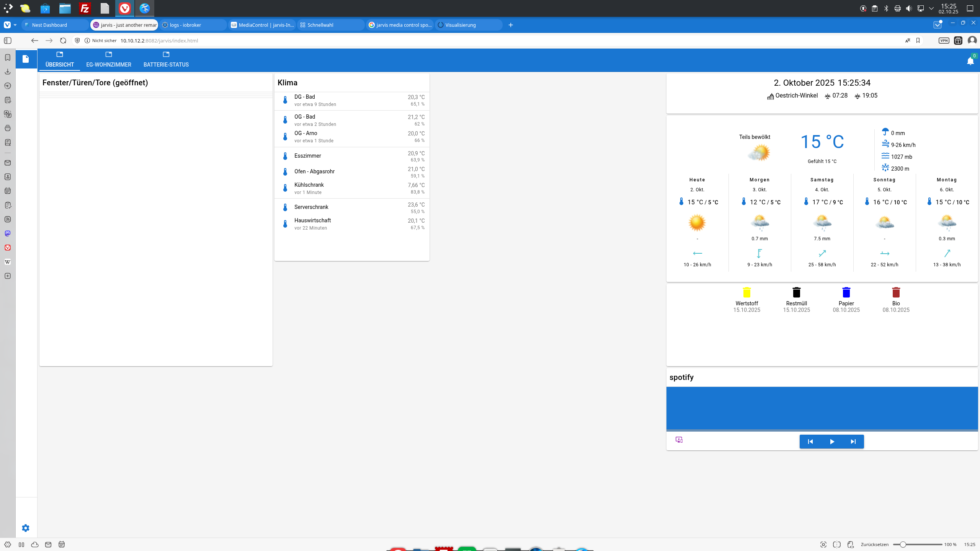980x551 pixels.
Task: Expand the Vivaldi menu dropdown arrow
Action: [x=15, y=25]
